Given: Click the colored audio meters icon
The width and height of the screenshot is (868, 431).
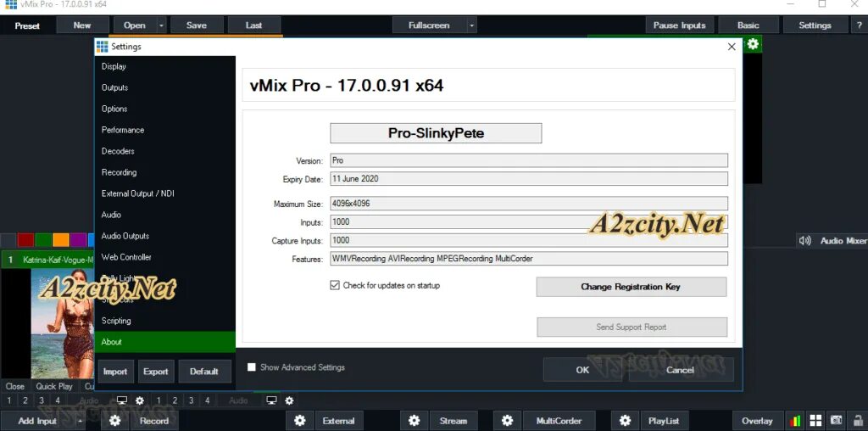Looking at the screenshot, I should coord(795,421).
